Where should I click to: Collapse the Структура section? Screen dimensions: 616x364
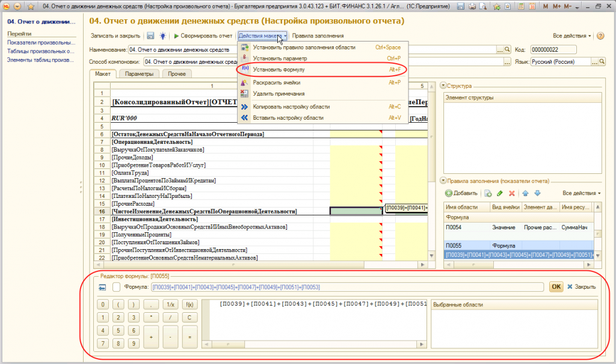coord(443,86)
